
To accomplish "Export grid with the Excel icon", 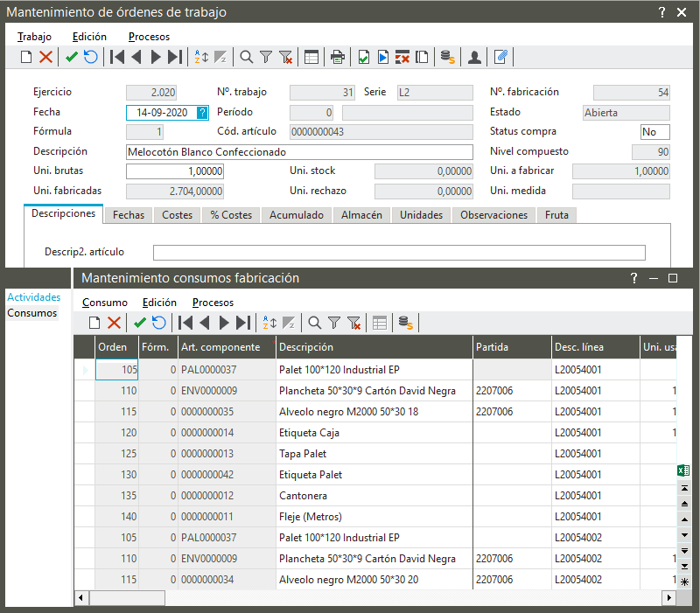I will click(683, 470).
